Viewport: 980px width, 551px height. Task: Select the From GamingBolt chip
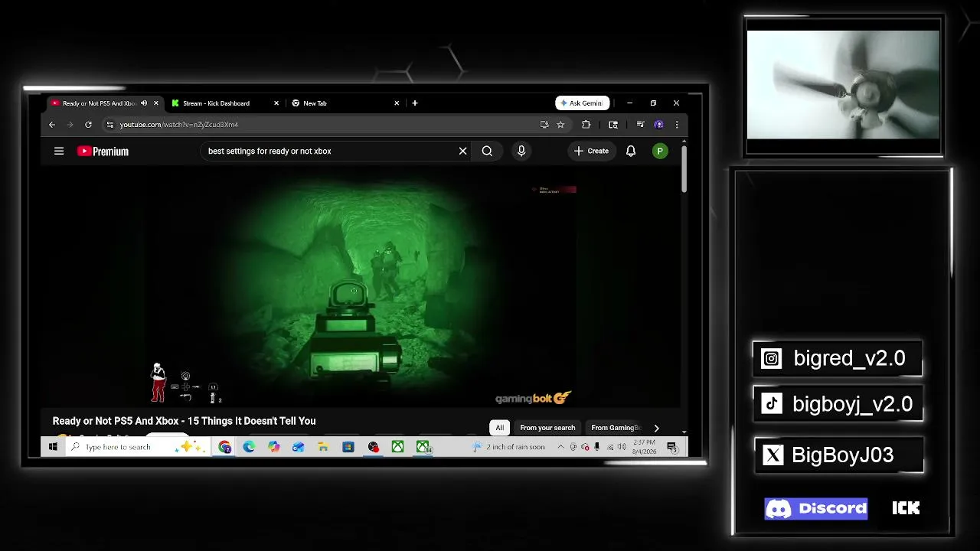pos(616,428)
